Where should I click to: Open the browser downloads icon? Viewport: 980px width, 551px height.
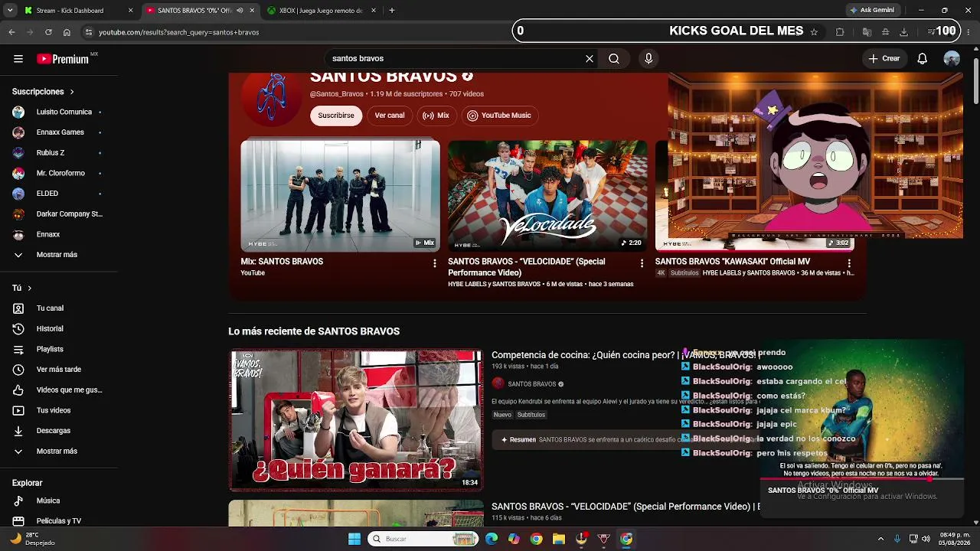pos(903,32)
